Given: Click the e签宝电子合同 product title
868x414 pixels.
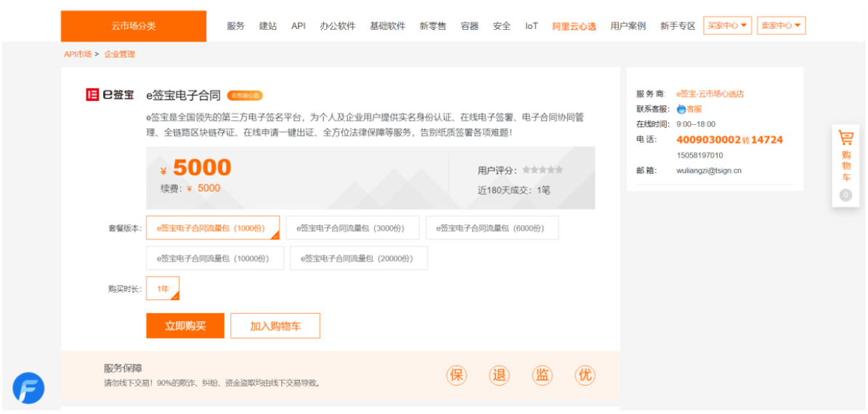Looking at the screenshot, I should click(x=183, y=95).
